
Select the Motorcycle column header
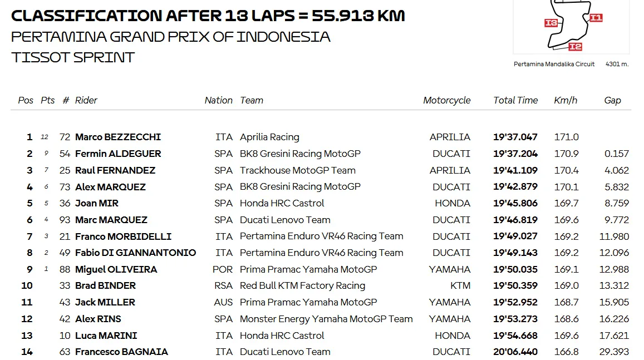tap(446, 100)
